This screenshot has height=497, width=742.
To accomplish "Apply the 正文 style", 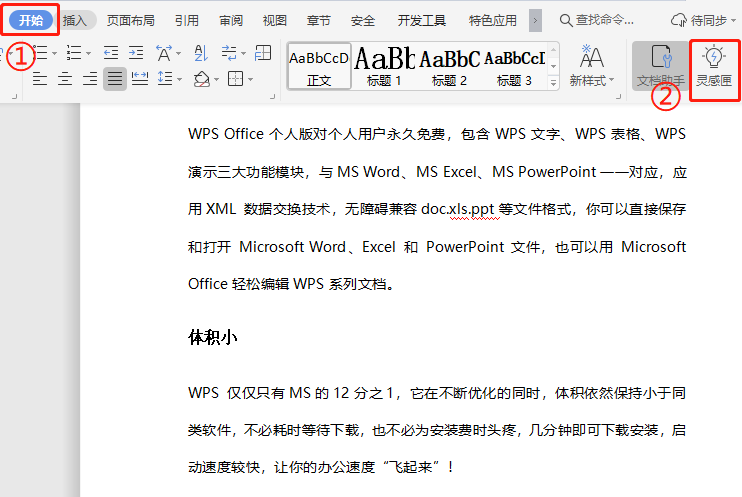I will (319, 66).
